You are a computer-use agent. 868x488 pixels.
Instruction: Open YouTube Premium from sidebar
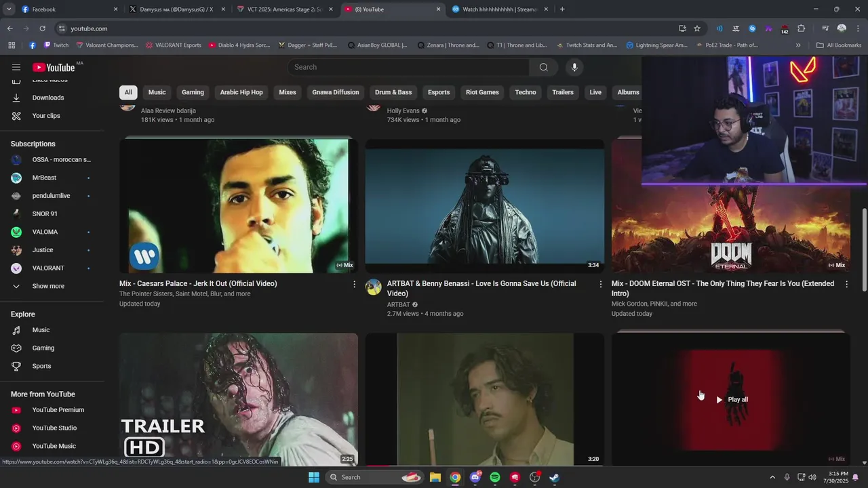58,410
